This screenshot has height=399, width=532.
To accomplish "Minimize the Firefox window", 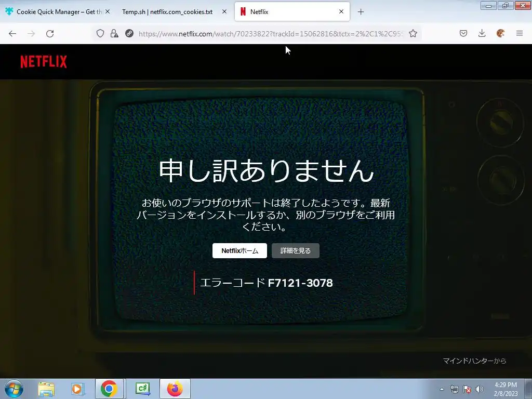I will pyautogui.click(x=488, y=5).
